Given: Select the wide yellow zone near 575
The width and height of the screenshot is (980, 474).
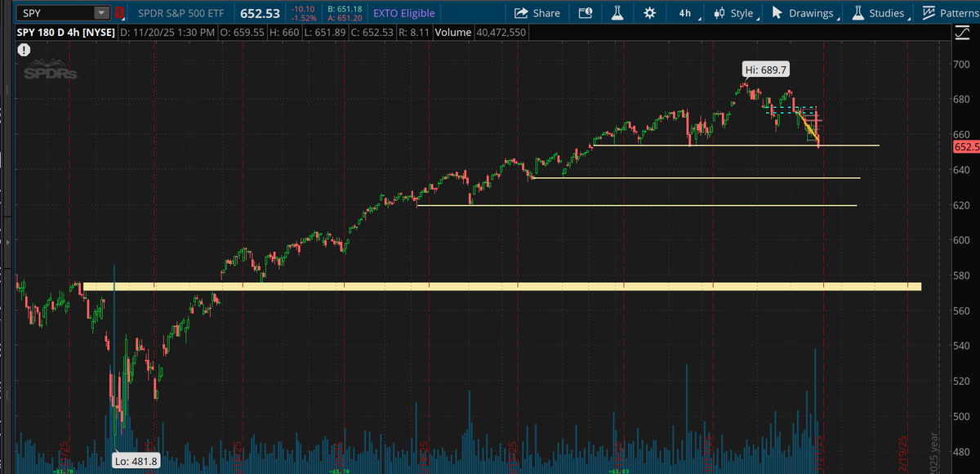Looking at the screenshot, I should pyautogui.click(x=502, y=286).
